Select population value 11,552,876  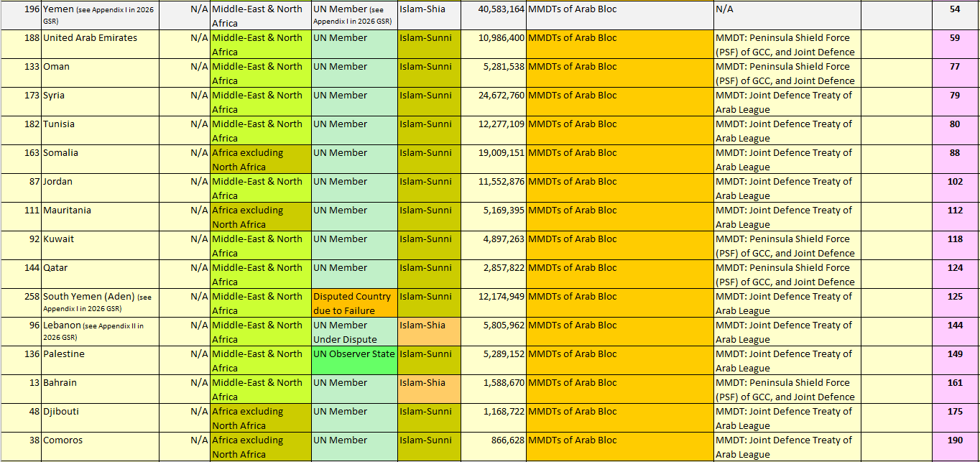point(494,188)
